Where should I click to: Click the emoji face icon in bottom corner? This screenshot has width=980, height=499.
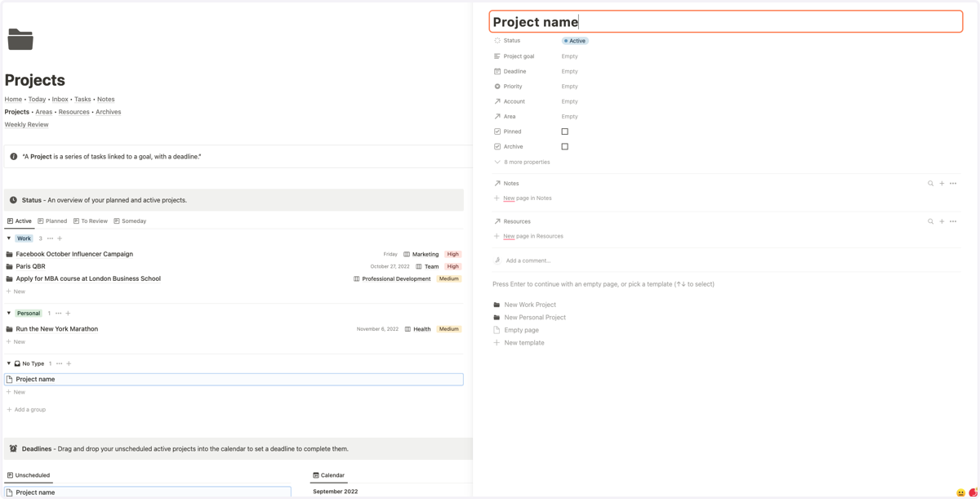pos(960,492)
